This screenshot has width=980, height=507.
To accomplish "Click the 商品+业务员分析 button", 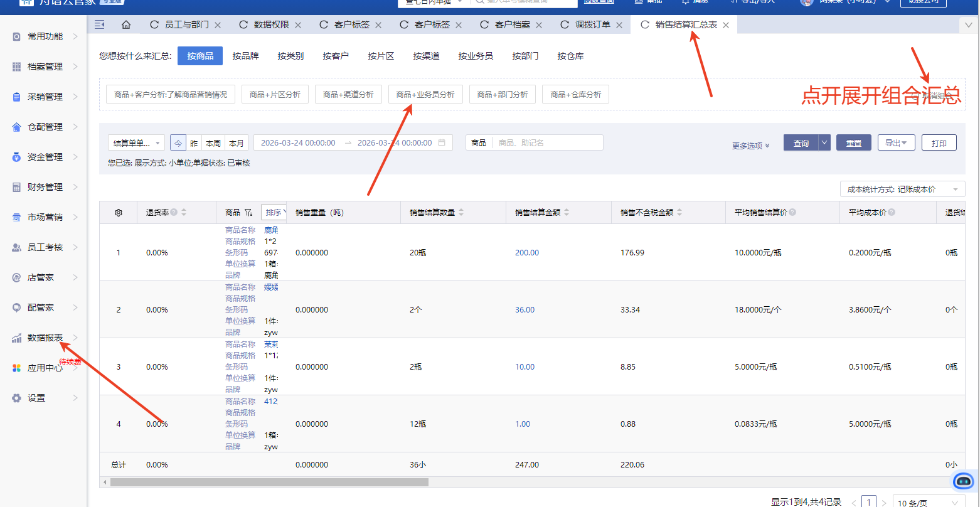I will (x=425, y=94).
